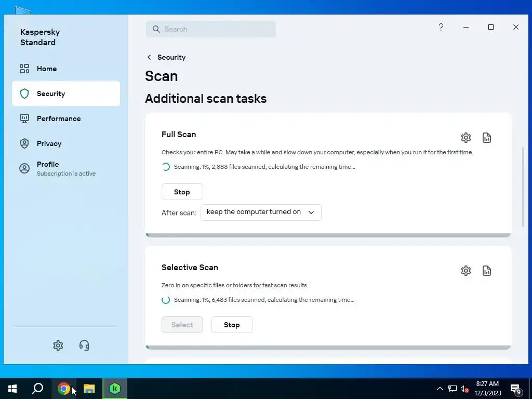Click the 'Full Scan' title
This screenshot has width=532, height=399.
179,135
